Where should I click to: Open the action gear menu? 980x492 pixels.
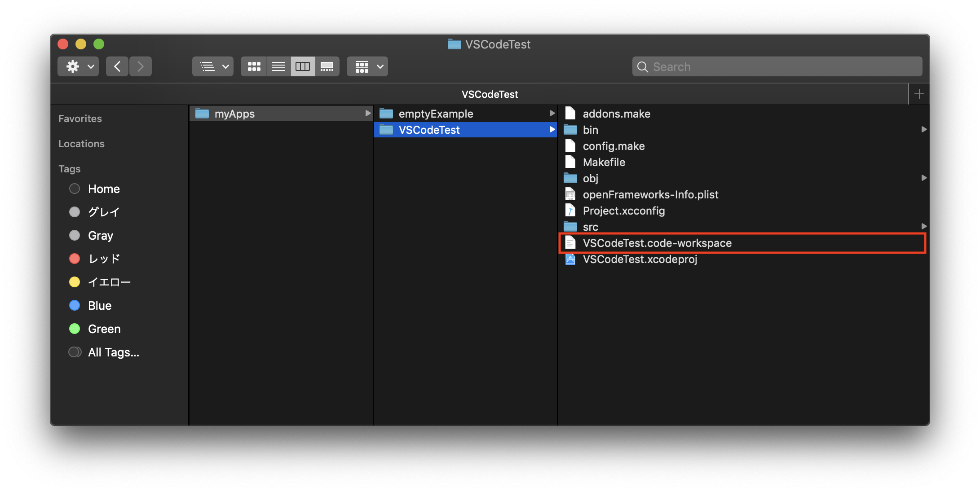tap(77, 66)
